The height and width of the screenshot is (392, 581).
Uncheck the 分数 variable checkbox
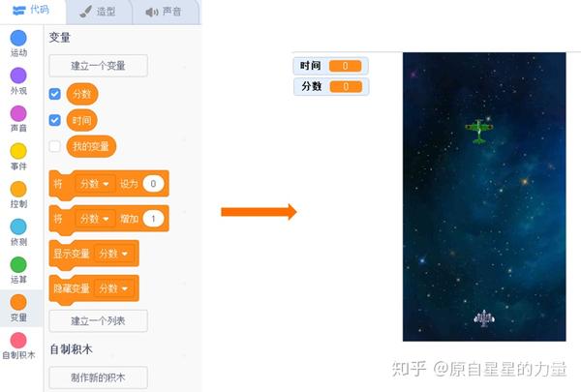(55, 94)
